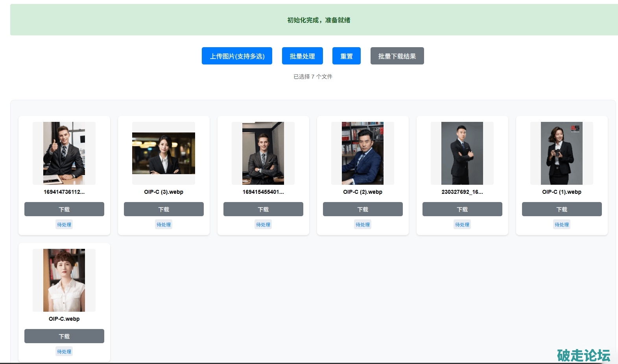Click the green initialization complete status banner

(318, 20)
